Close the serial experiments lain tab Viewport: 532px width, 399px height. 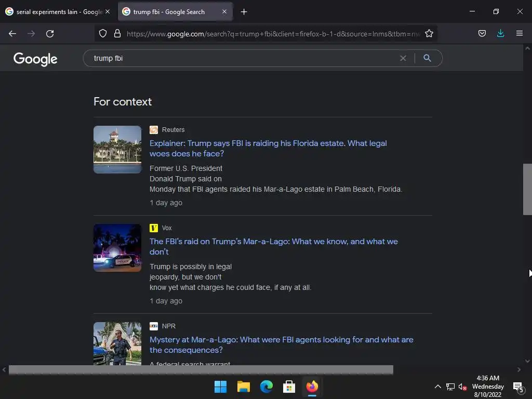coord(108,11)
